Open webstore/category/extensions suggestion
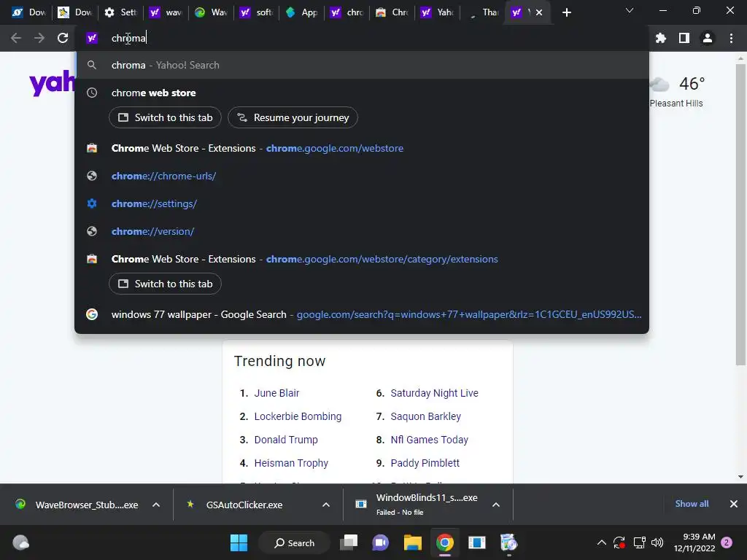Viewport: 747px width, 560px height. (362, 259)
